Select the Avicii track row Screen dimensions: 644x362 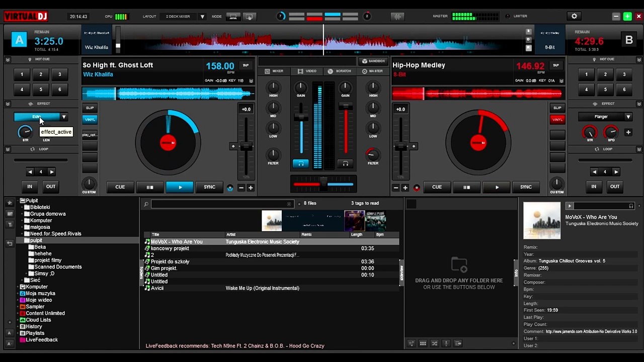[x=272, y=288]
